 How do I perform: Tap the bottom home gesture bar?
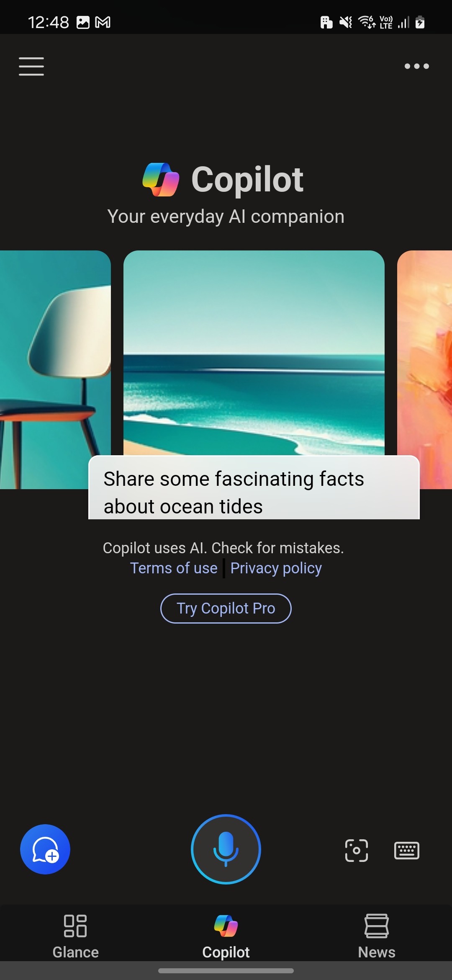226,971
